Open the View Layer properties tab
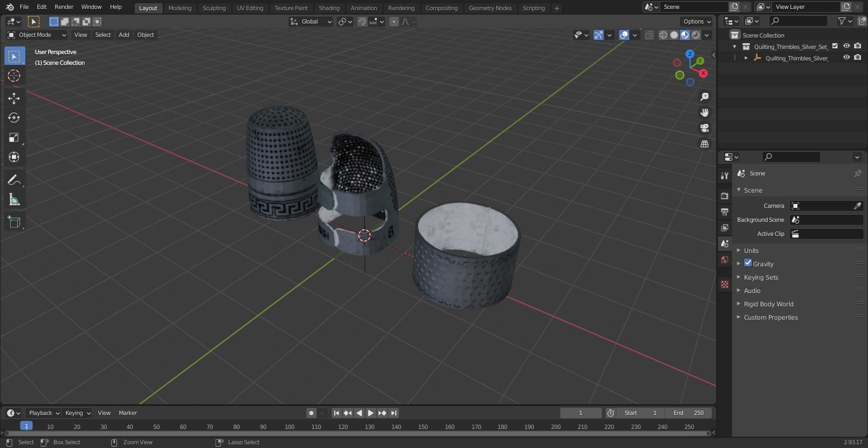Image resolution: width=868 pixels, height=448 pixels. coord(724,227)
